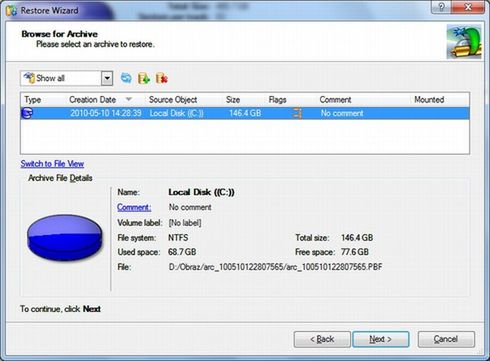This screenshot has height=361, width=490.
Task: Click the Restore Wizard title bar icon
Action: [x=11, y=11]
